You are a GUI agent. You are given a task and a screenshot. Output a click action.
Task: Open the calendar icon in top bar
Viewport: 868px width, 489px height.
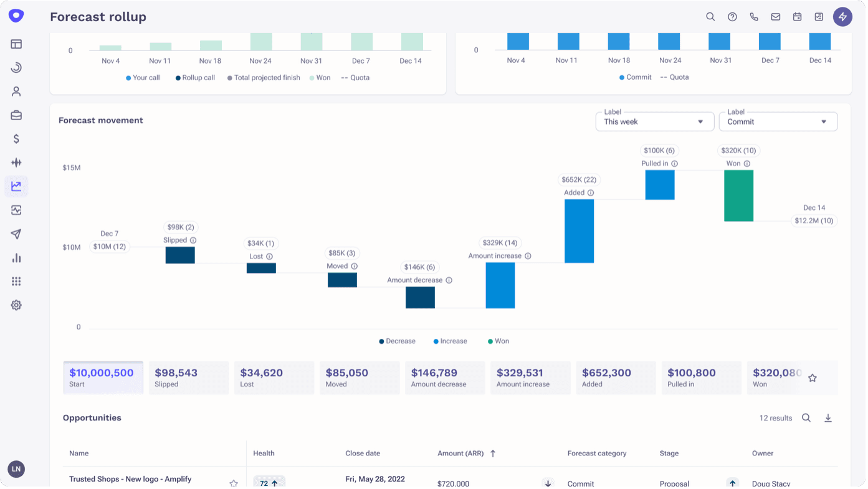tap(797, 17)
